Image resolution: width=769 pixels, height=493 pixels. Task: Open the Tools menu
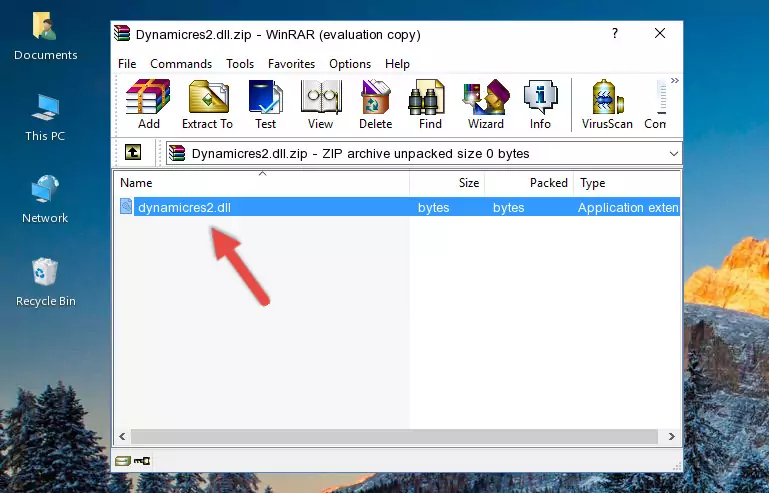(x=240, y=64)
